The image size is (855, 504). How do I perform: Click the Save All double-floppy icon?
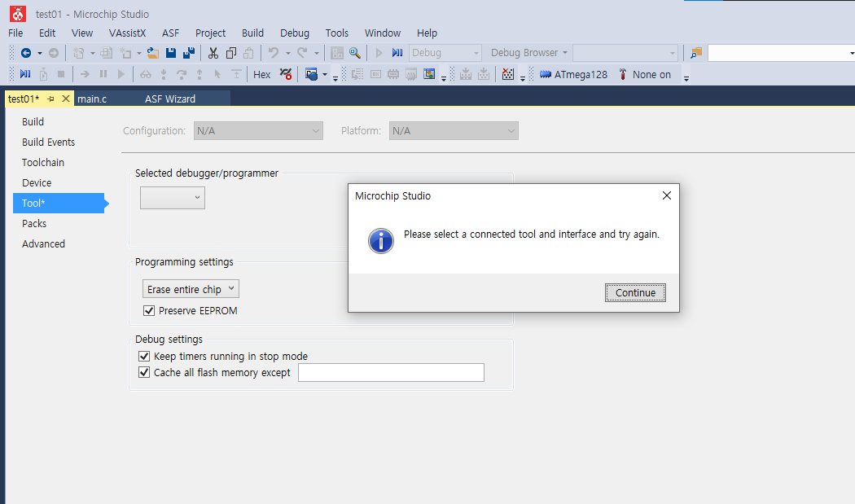click(189, 53)
